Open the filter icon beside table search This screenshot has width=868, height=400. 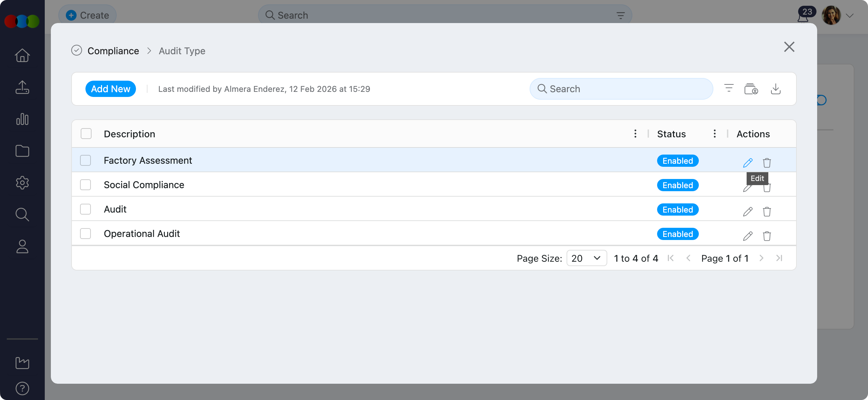pyautogui.click(x=729, y=89)
